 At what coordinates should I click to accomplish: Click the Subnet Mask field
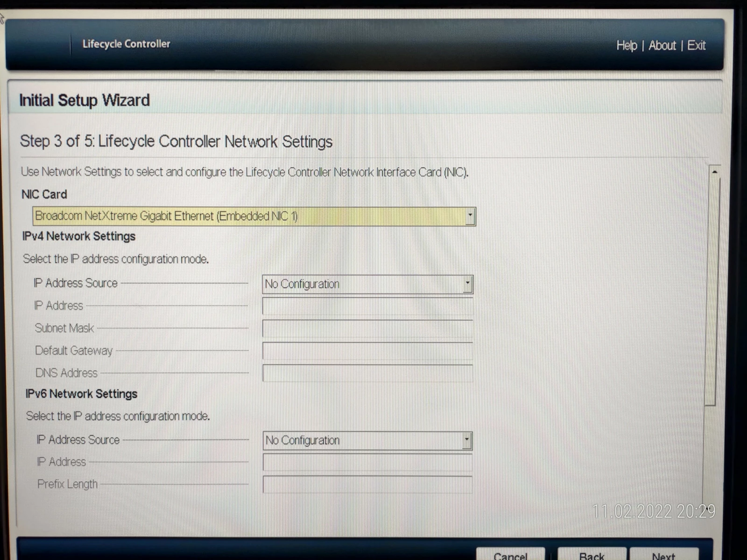pos(368,329)
